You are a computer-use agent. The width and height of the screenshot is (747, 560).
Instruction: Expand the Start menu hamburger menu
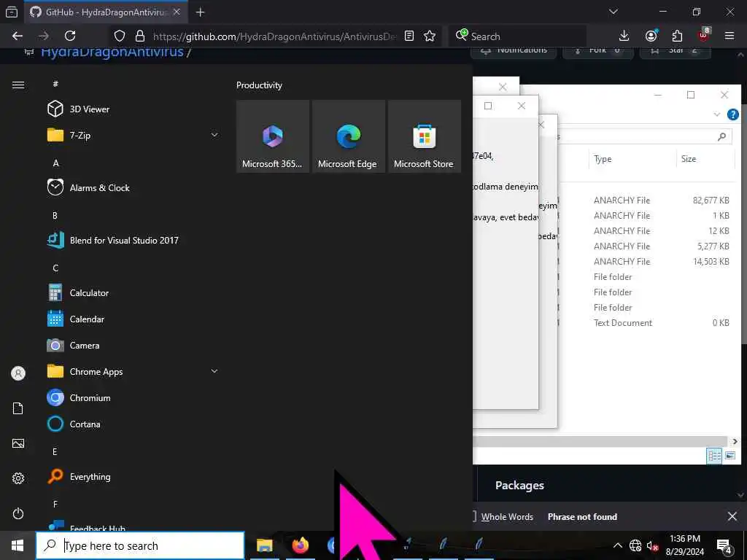click(x=18, y=85)
